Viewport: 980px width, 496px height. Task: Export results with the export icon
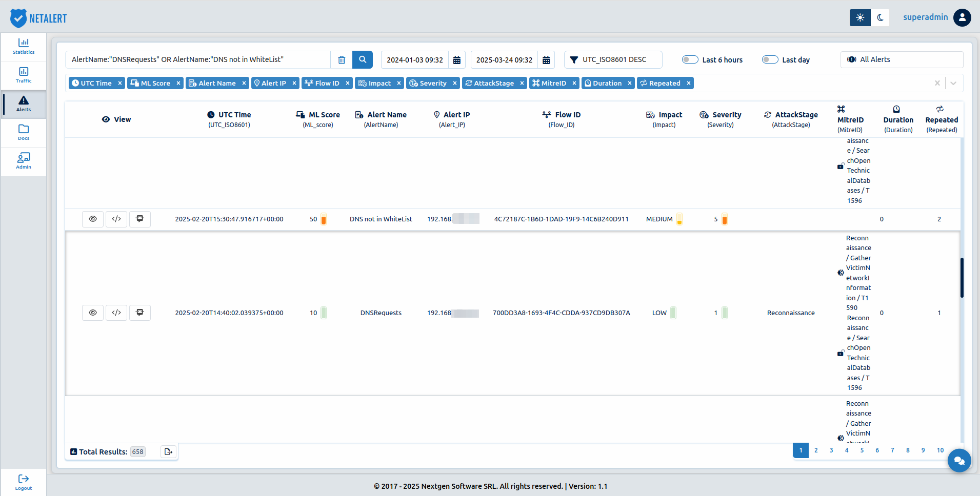tap(168, 451)
